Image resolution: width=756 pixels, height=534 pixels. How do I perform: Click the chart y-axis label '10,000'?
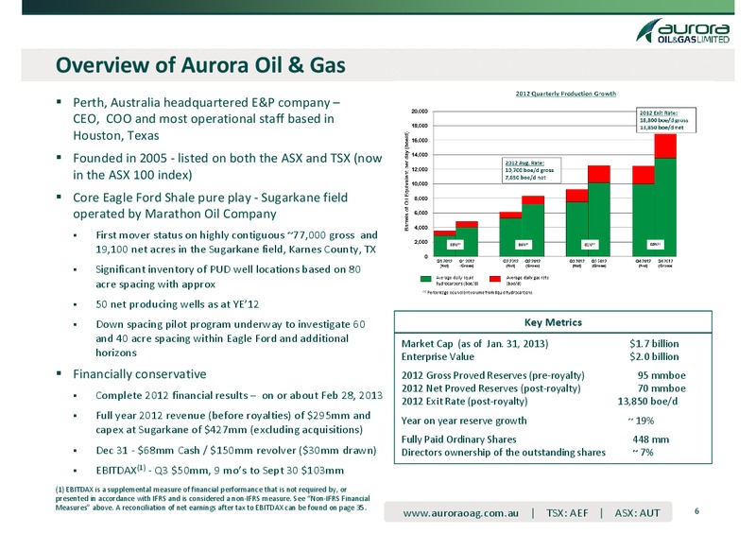point(420,183)
